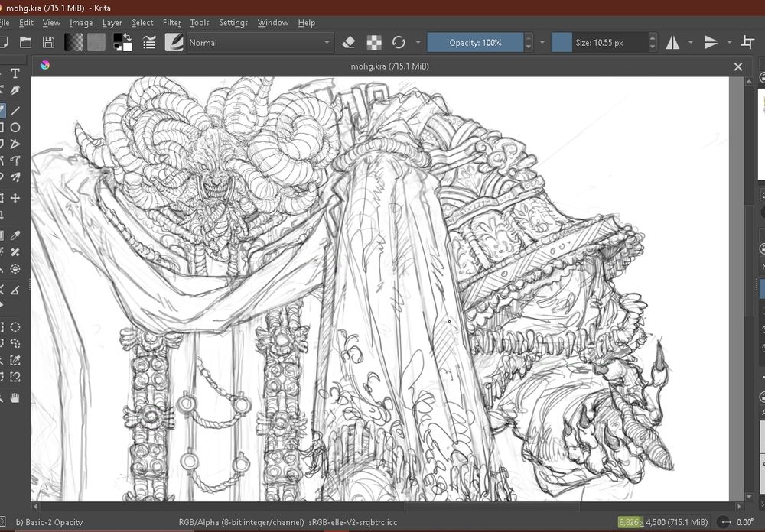Click the black foreground color swatch
This screenshot has width=765, height=532.
coord(118,38)
